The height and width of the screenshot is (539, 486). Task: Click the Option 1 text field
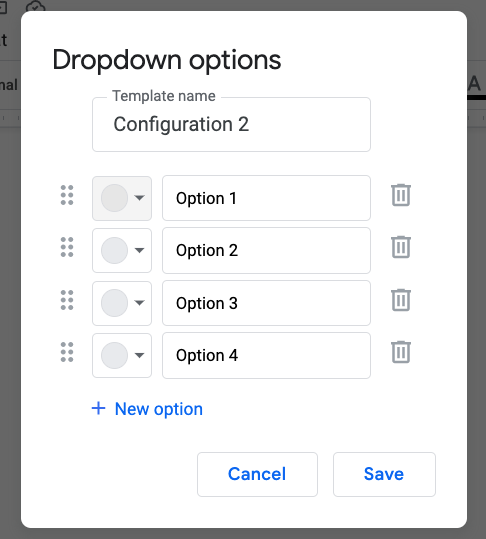coord(266,198)
